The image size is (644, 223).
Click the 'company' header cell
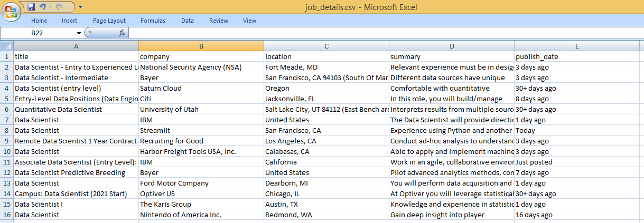201,56
